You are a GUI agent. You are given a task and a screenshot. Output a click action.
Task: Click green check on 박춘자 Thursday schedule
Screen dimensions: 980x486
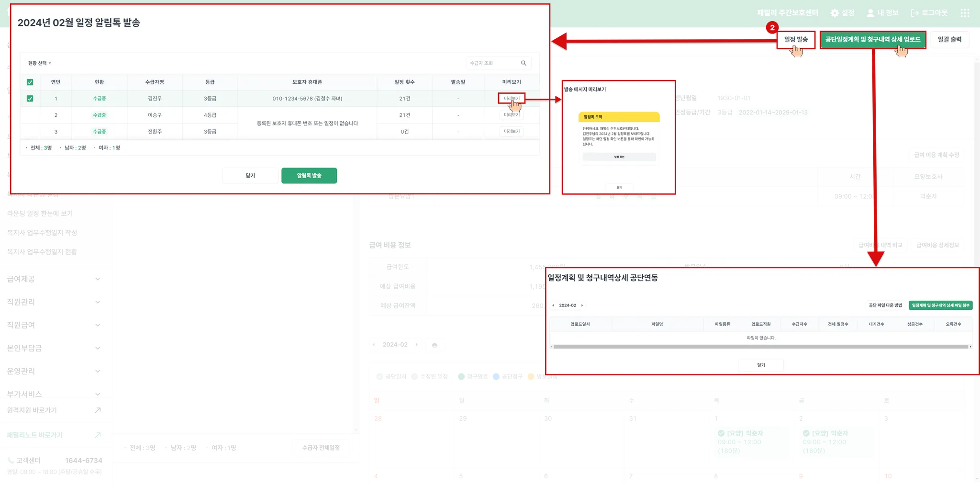pos(721,433)
